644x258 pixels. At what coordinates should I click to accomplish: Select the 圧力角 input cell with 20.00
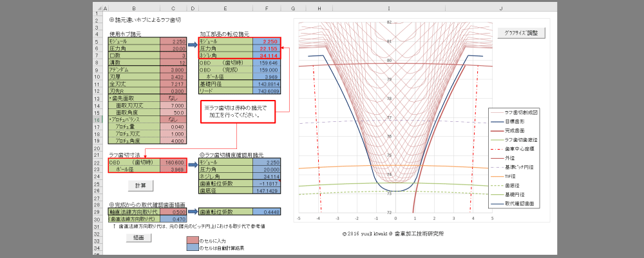point(173,48)
